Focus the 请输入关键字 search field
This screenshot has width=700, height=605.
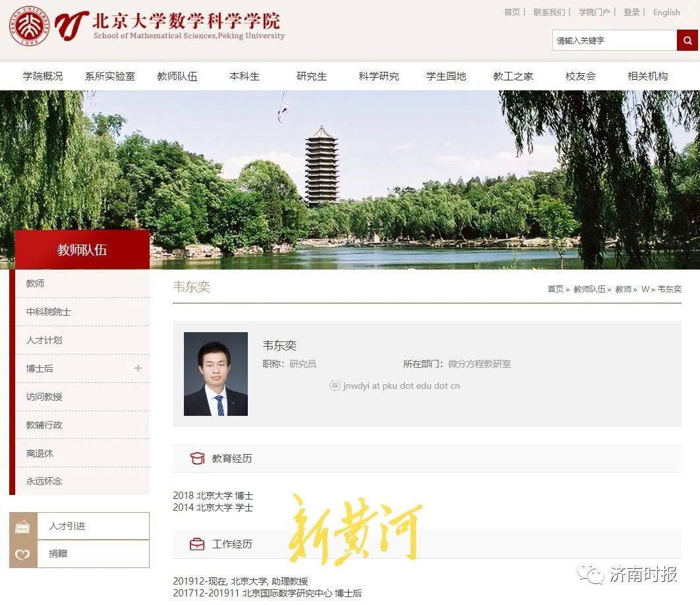click(x=615, y=40)
